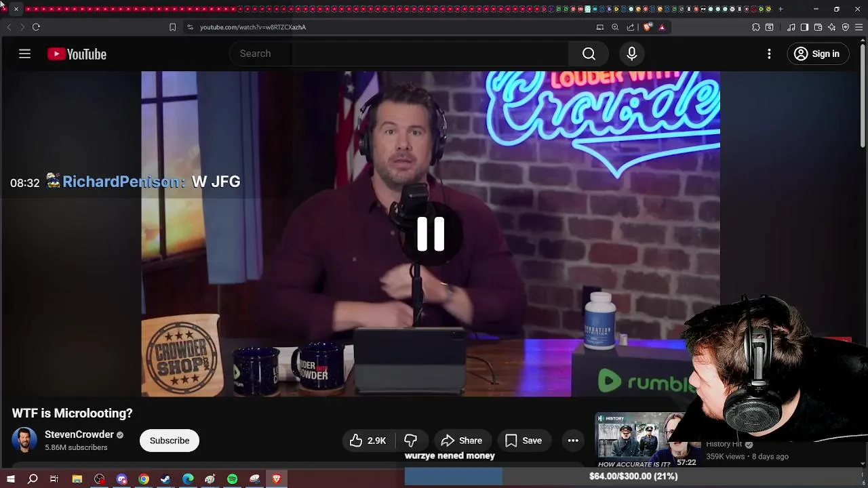Start voice search with the microphone

[631, 54]
